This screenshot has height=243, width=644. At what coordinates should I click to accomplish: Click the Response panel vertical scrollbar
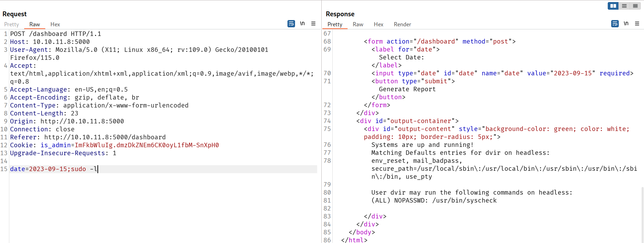point(642,214)
